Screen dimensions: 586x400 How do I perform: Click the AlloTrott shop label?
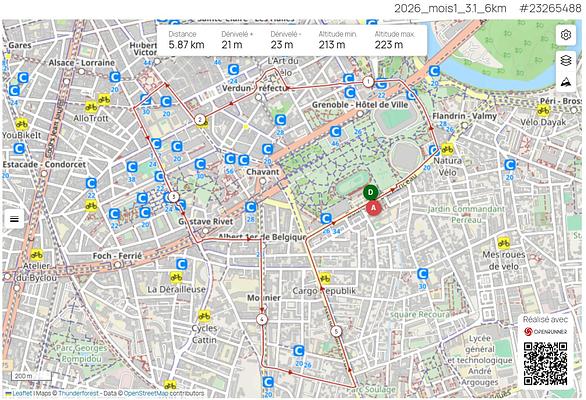point(90,118)
